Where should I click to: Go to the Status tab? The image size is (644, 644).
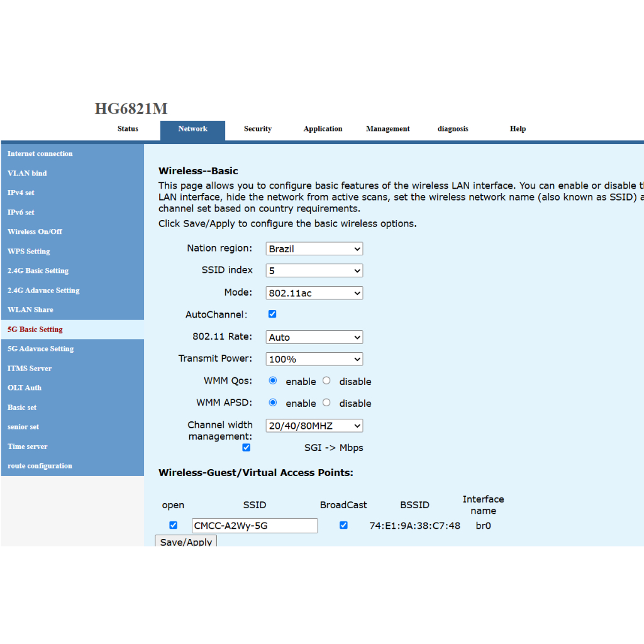(128, 129)
